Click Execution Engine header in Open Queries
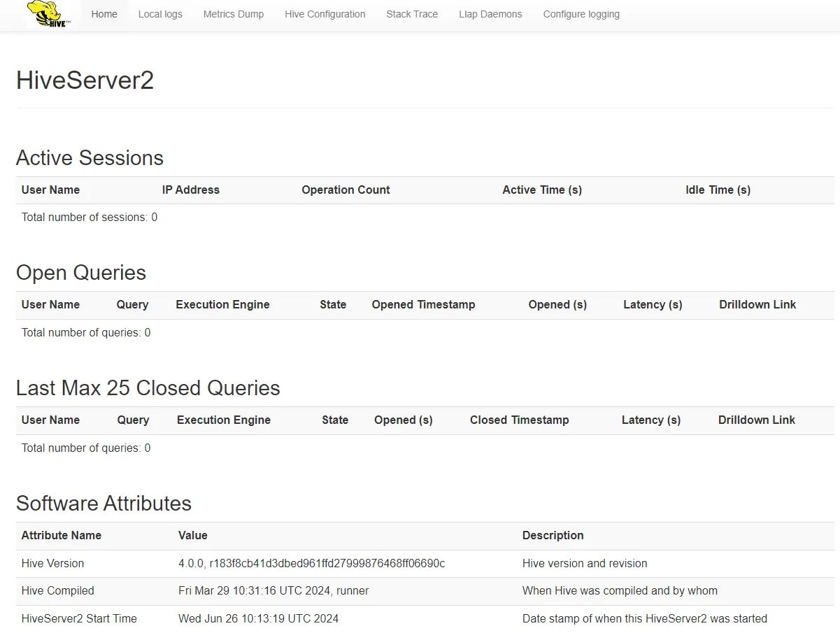The image size is (840, 633). pyautogui.click(x=222, y=304)
